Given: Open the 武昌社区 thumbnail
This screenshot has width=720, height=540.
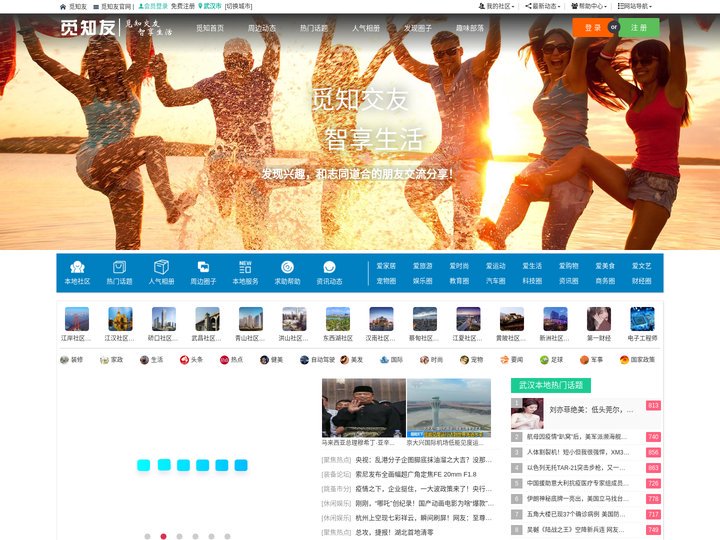Looking at the screenshot, I should 207,319.
